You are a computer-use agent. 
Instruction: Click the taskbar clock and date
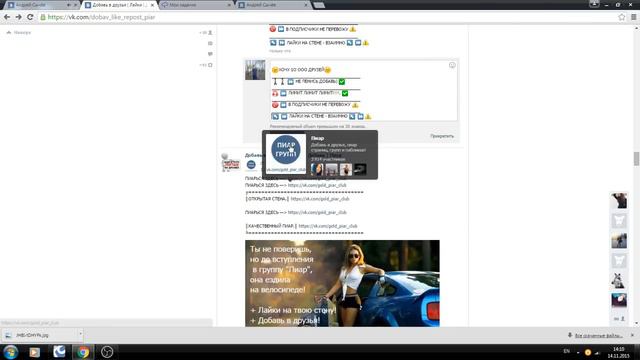pyautogui.click(x=618, y=352)
